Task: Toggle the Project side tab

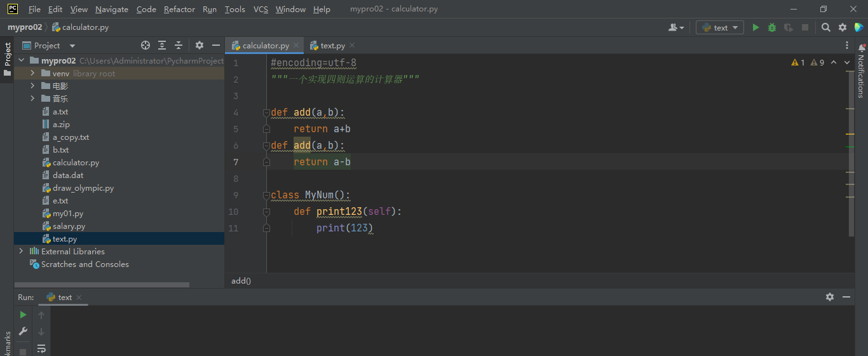Action: coord(7,58)
